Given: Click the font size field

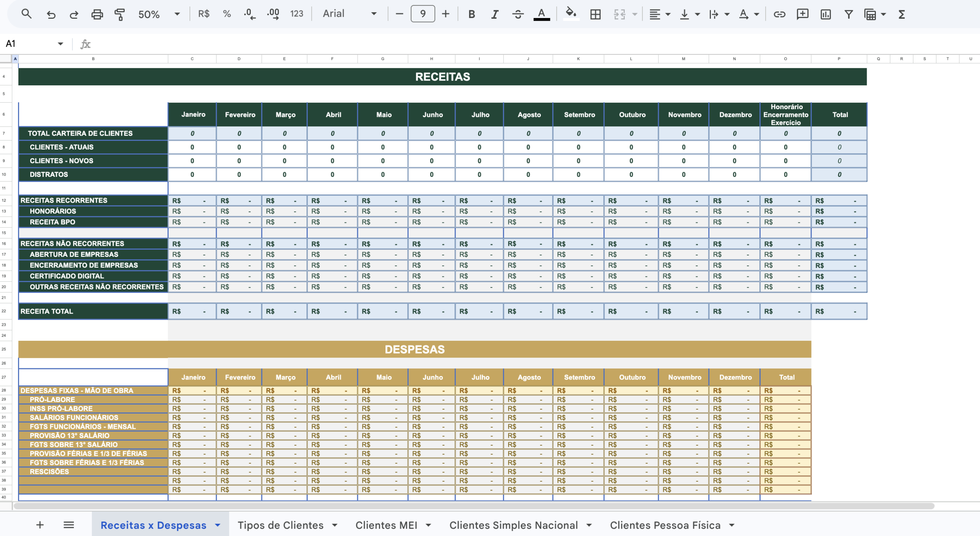Looking at the screenshot, I should coord(423,14).
